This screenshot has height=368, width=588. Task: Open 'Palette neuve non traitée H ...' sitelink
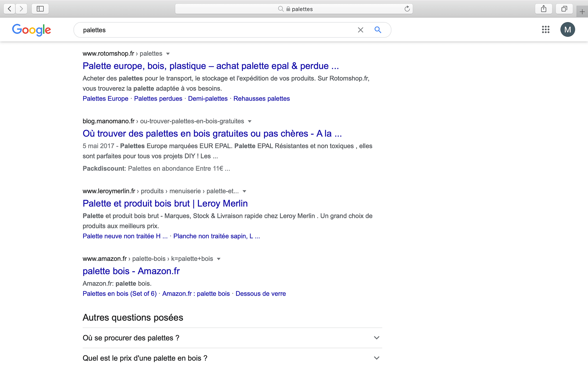pyautogui.click(x=125, y=236)
